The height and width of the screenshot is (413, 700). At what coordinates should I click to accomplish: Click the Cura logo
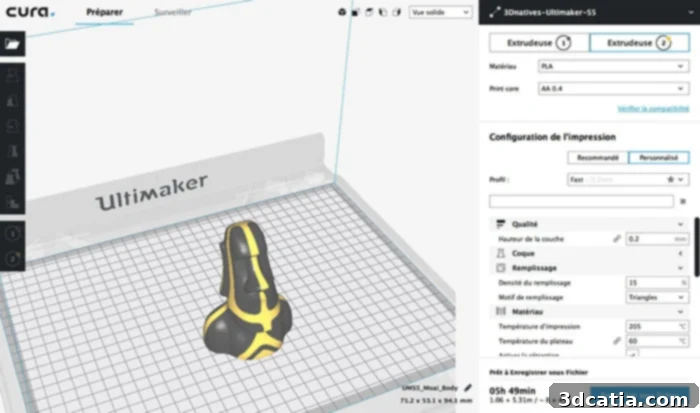30,12
